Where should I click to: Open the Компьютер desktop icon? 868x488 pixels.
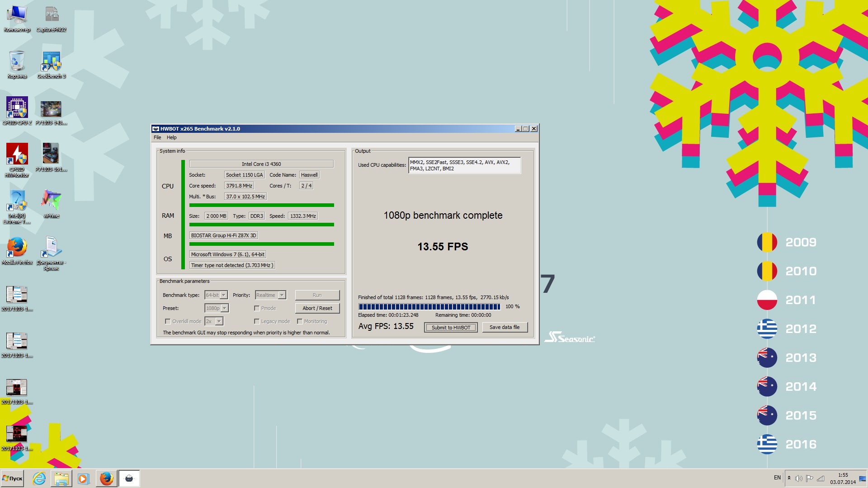click(17, 19)
